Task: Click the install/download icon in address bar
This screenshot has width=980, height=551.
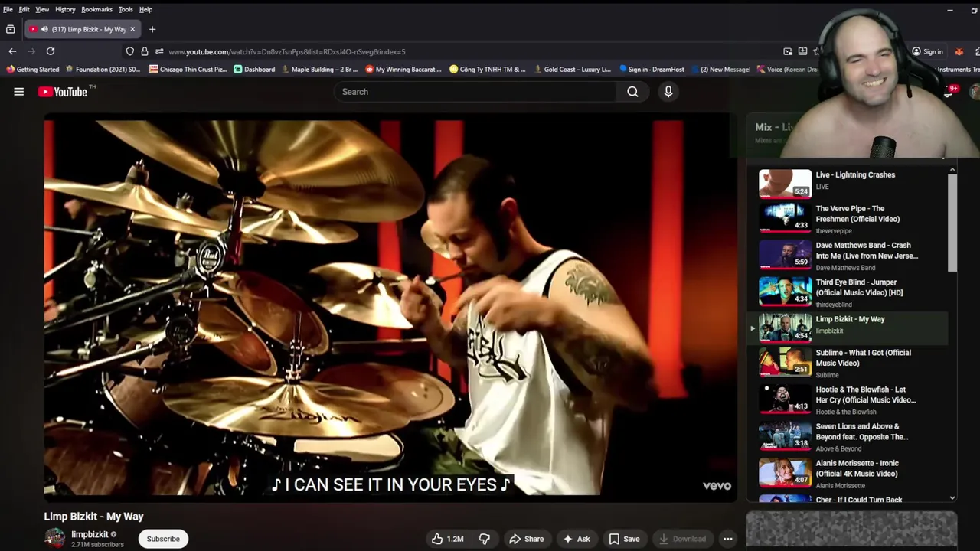Action: (802, 51)
